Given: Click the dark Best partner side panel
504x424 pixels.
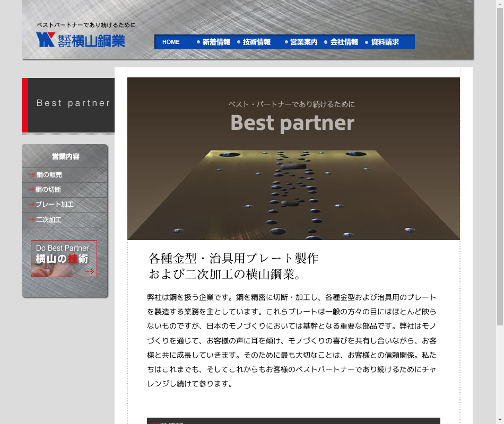Looking at the screenshot, I should pos(71,105).
